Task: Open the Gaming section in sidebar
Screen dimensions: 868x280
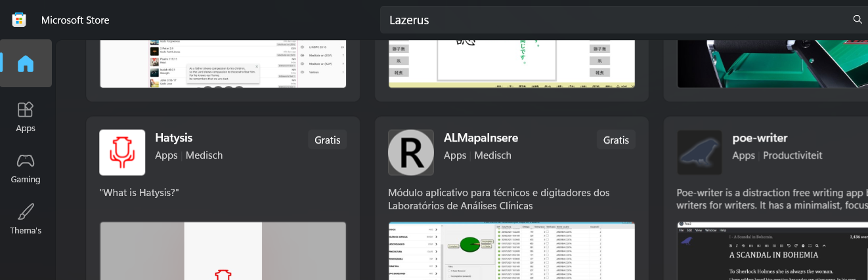Action: [26, 167]
